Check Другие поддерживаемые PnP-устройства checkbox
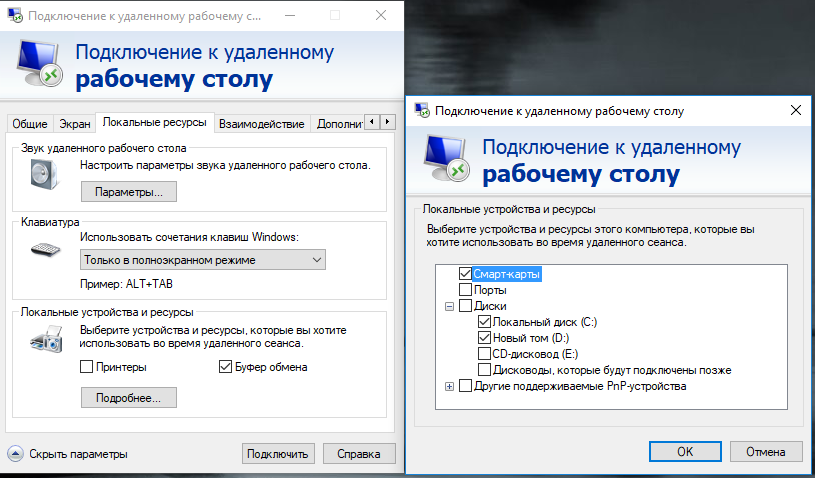Screen dimensions: 815x478 pos(465,386)
